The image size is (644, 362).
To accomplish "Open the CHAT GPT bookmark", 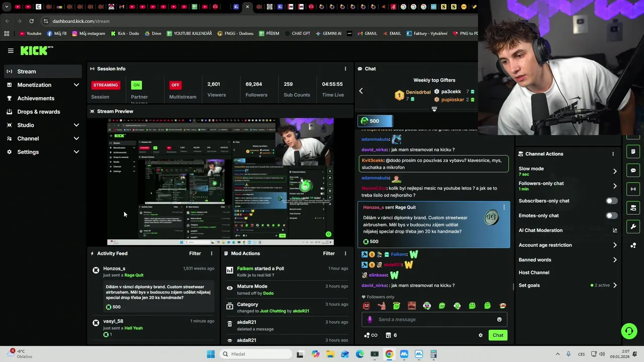I will (297, 34).
